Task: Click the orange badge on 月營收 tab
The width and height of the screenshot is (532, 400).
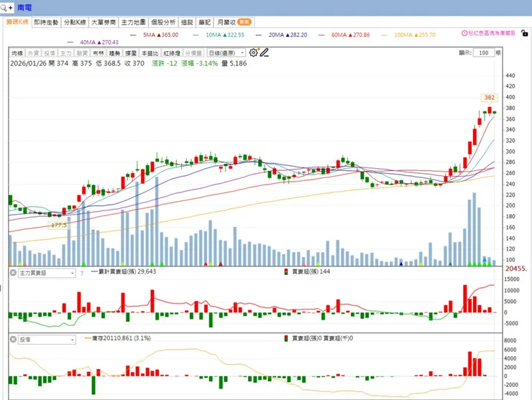Action: [244, 22]
